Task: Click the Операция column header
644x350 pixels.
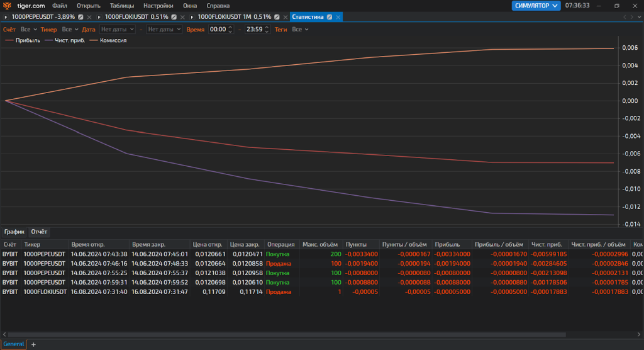Action: point(280,244)
